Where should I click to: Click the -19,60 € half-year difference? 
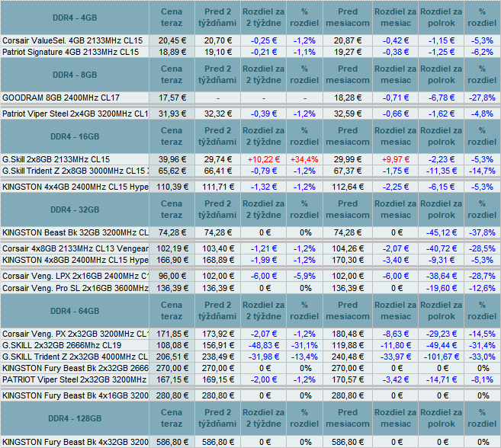pos(442,288)
